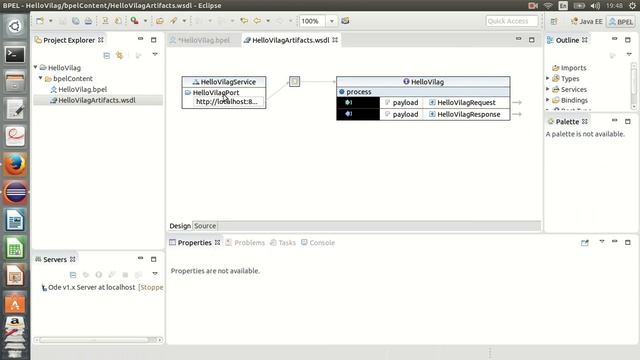Click the 100% zoom input field
This screenshot has height=360, width=640.
click(x=312, y=21)
